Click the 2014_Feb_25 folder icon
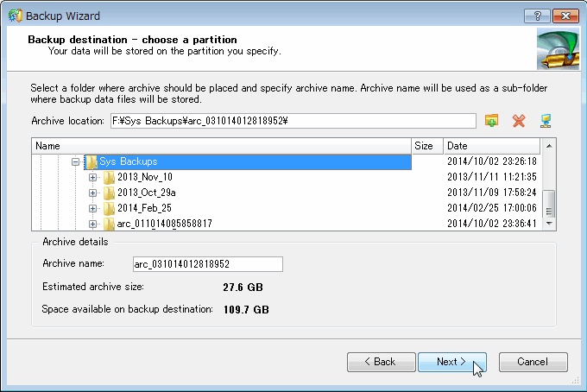587x392 pixels. pyautogui.click(x=109, y=208)
